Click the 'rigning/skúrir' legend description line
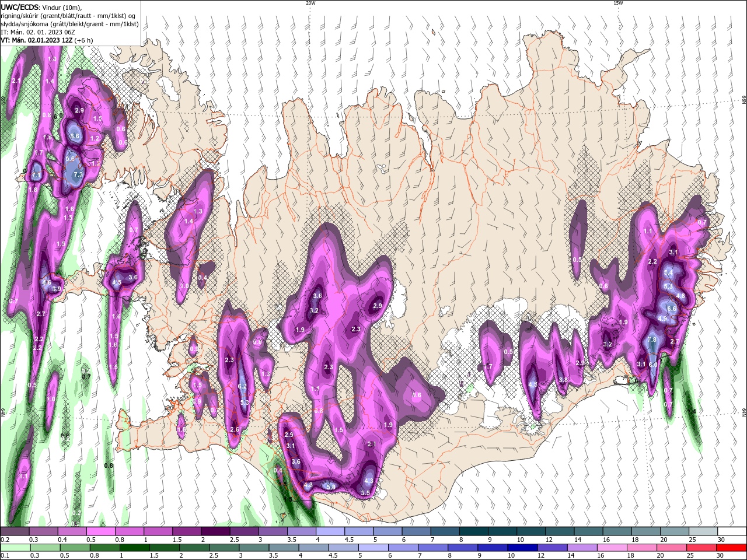 [x=68, y=16]
